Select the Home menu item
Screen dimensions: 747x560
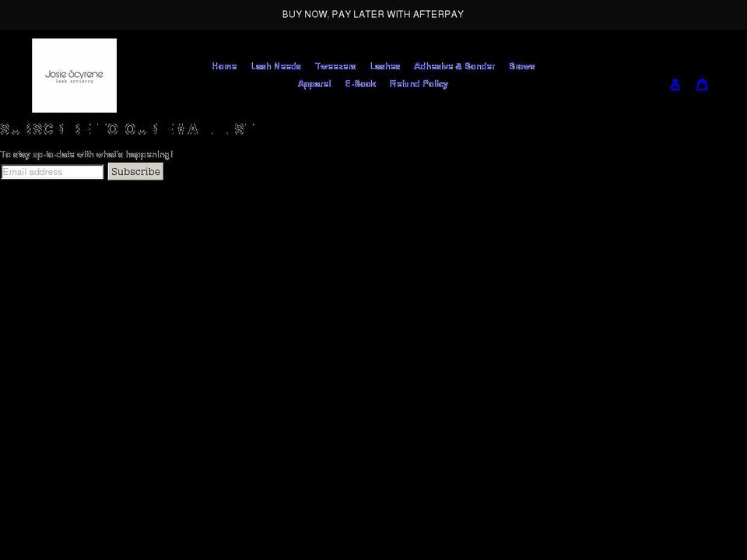pyautogui.click(x=224, y=66)
